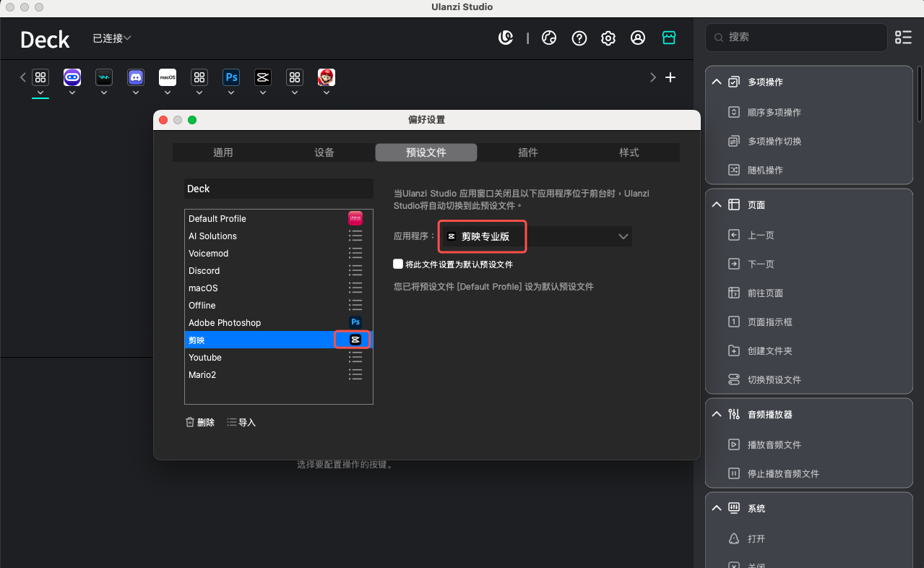Click the 导入 button below profile list
Screen dimensions: 924x568
(241, 422)
